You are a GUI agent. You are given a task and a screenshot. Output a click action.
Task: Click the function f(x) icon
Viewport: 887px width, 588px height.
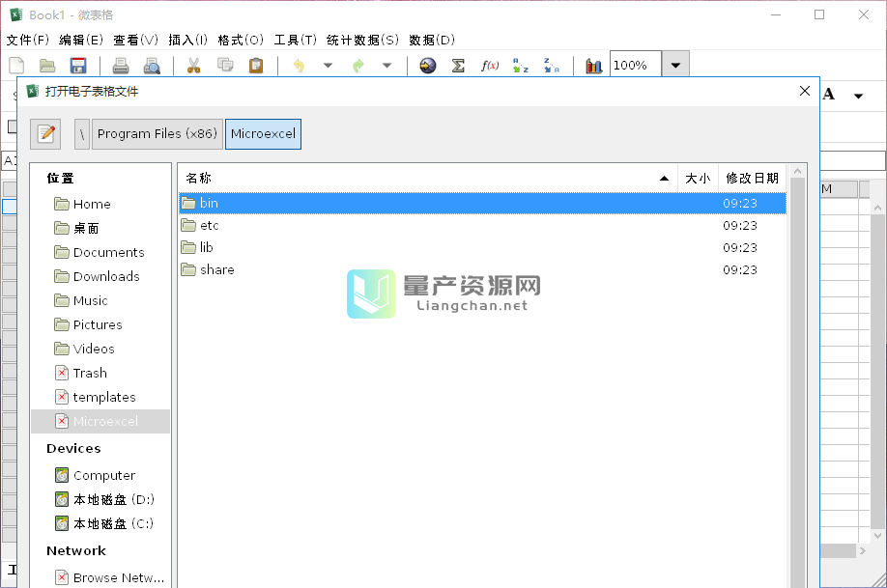[x=489, y=66]
